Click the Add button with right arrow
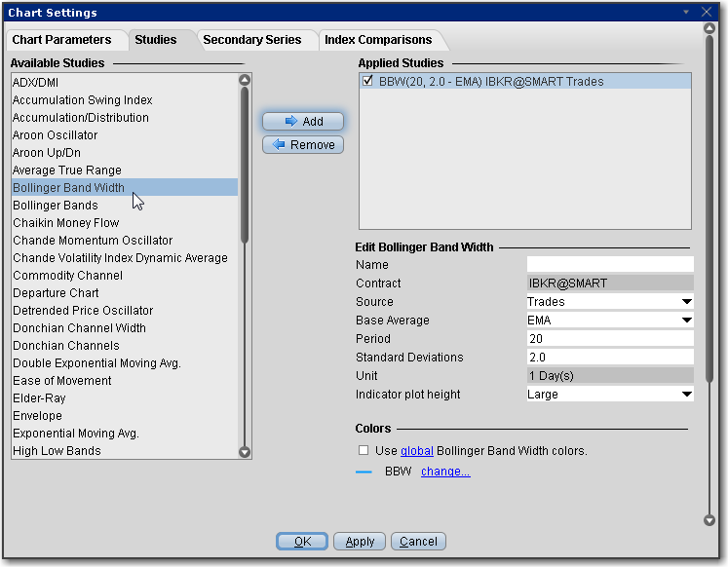 coord(303,122)
